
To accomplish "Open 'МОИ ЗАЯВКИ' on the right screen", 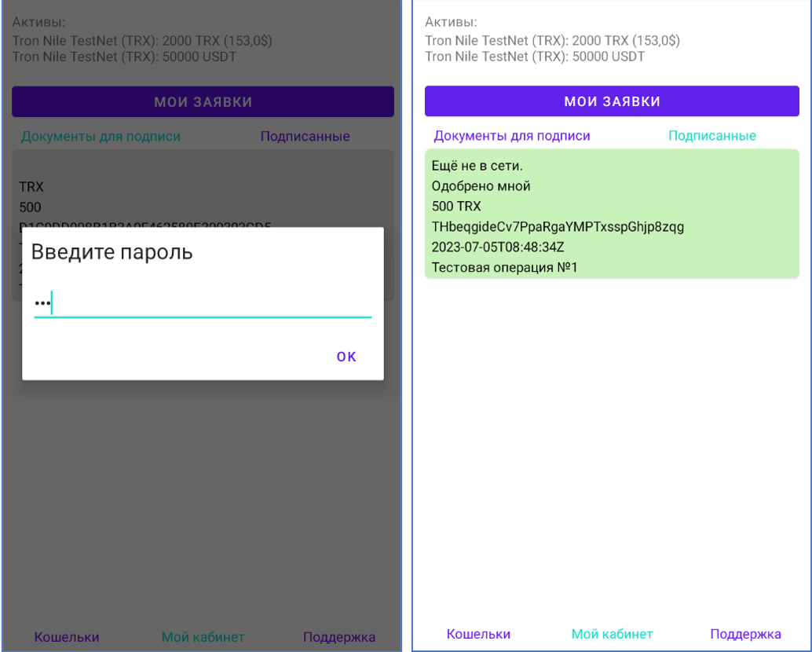I will tap(612, 101).
